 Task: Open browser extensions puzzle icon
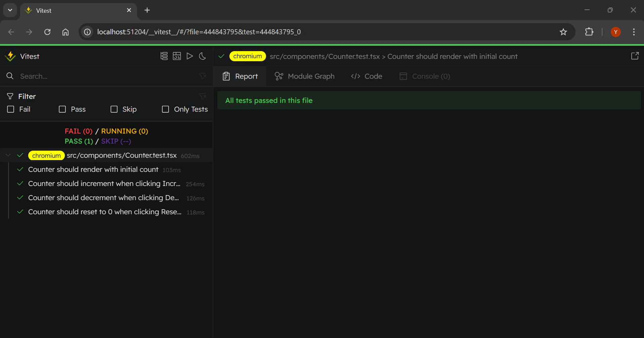pyautogui.click(x=589, y=32)
